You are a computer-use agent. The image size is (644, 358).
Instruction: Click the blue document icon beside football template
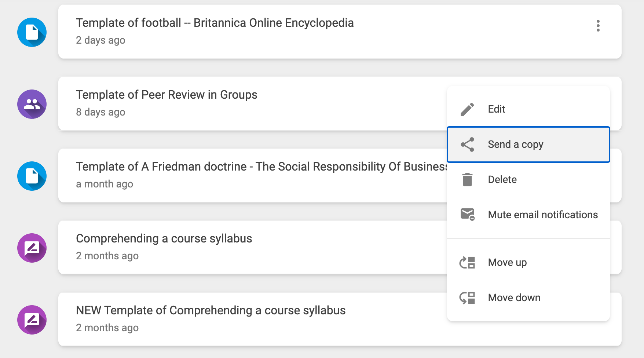[32, 32]
